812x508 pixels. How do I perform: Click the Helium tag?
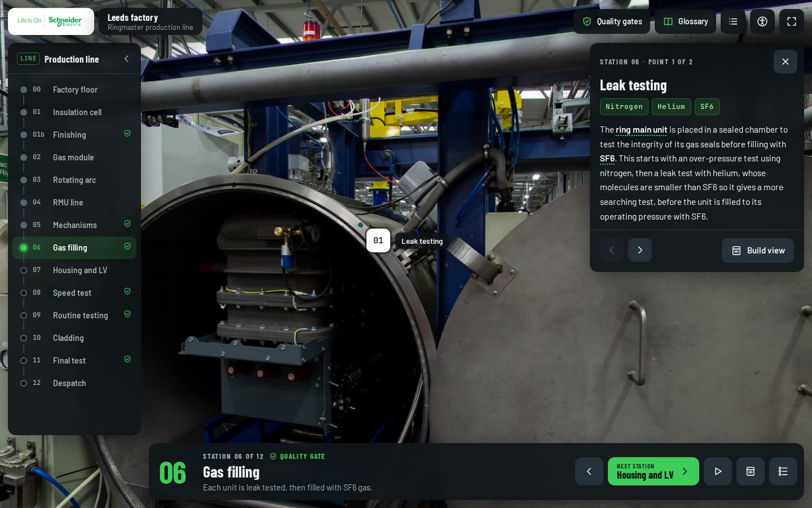pos(671,107)
